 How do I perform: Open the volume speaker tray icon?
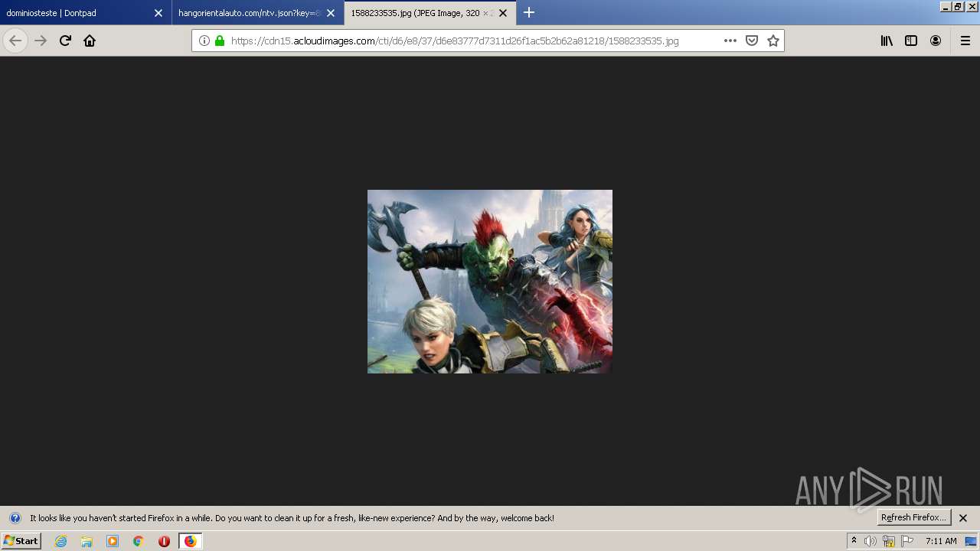[871, 541]
